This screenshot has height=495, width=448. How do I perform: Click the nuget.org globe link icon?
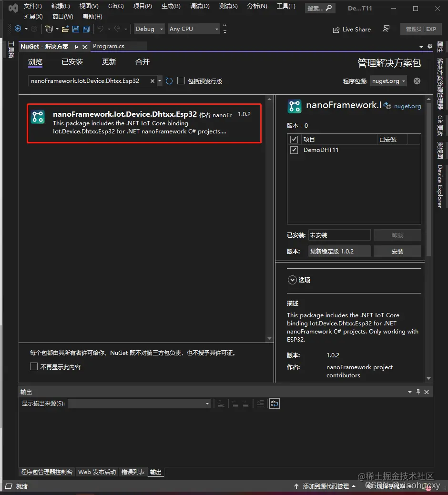387,106
